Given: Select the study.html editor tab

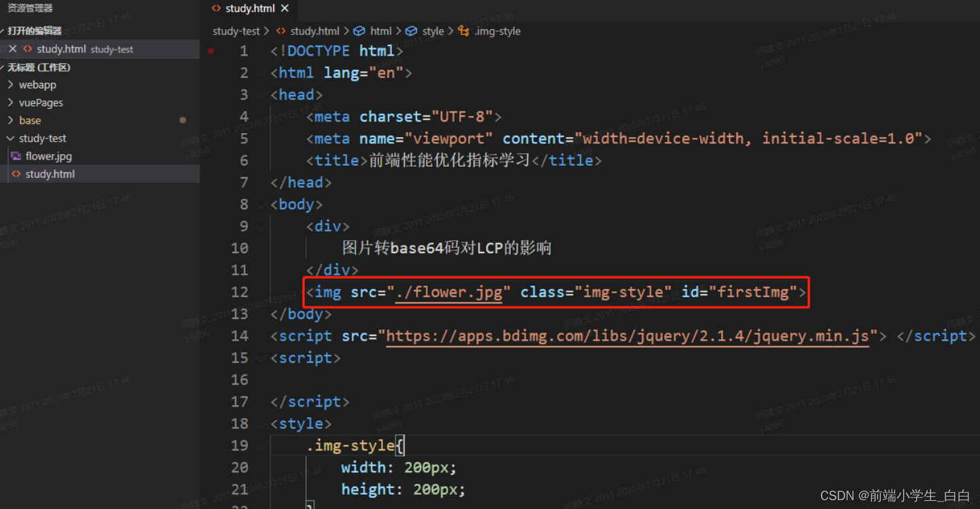Looking at the screenshot, I should (x=251, y=9).
